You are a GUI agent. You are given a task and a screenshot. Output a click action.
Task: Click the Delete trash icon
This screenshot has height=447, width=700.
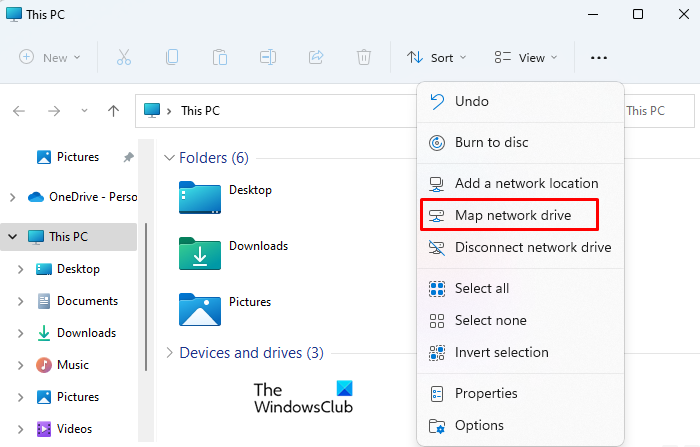pyautogui.click(x=364, y=57)
